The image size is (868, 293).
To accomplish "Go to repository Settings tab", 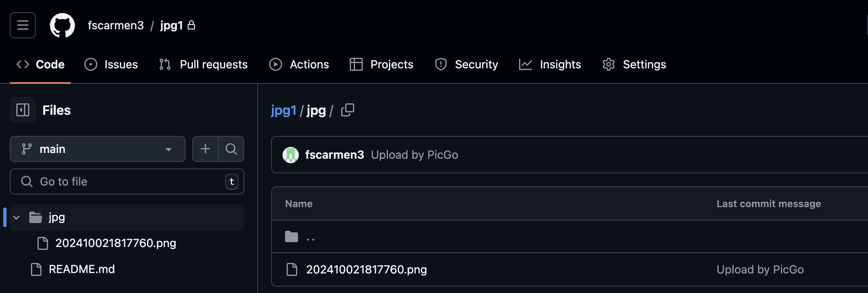I will point(634,64).
